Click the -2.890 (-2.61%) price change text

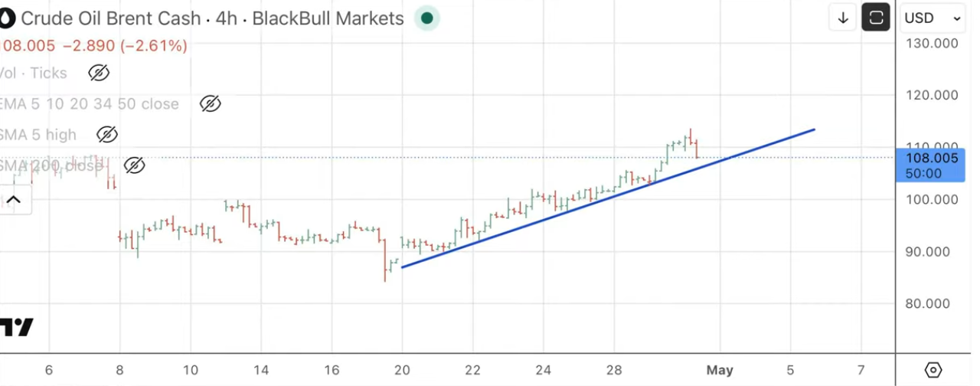point(125,46)
